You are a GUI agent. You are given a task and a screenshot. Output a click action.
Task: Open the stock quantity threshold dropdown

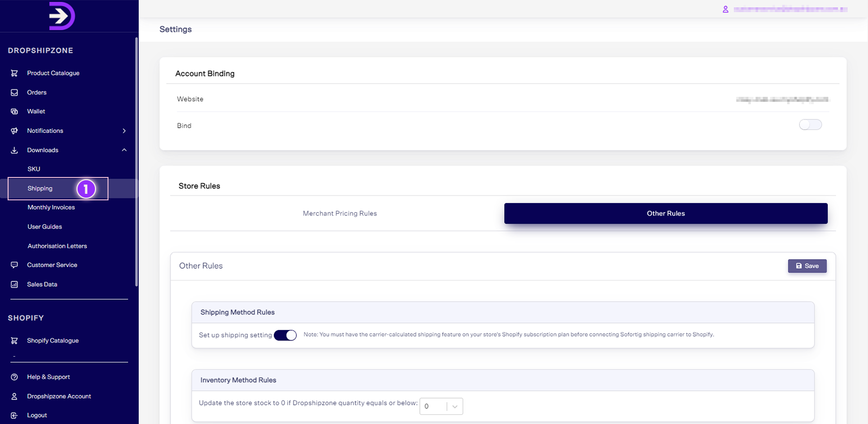441,406
